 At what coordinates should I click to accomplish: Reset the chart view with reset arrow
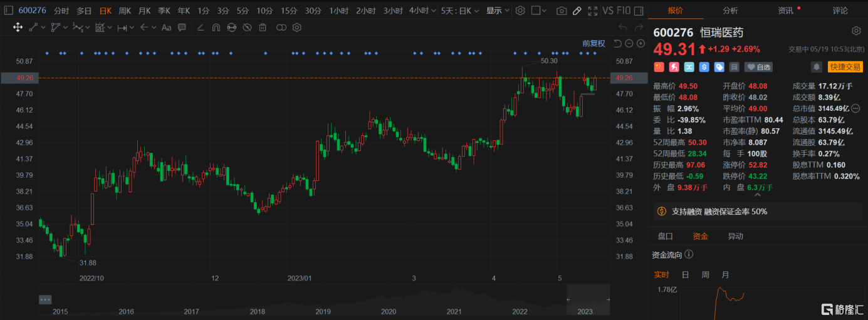pos(617,43)
